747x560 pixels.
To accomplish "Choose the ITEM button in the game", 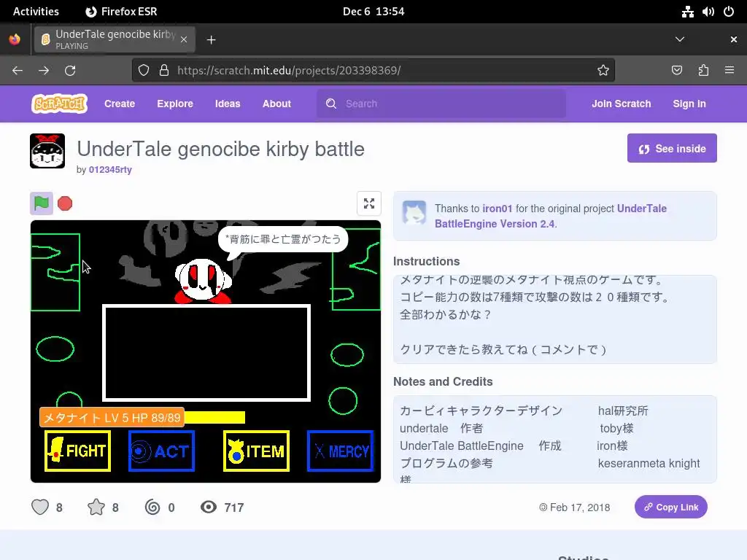I will [256, 451].
